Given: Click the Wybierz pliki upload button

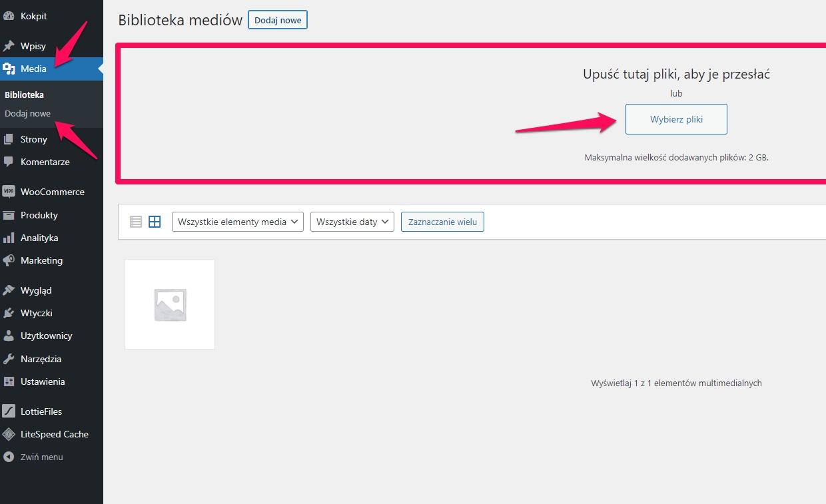Looking at the screenshot, I should pos(676,119).
